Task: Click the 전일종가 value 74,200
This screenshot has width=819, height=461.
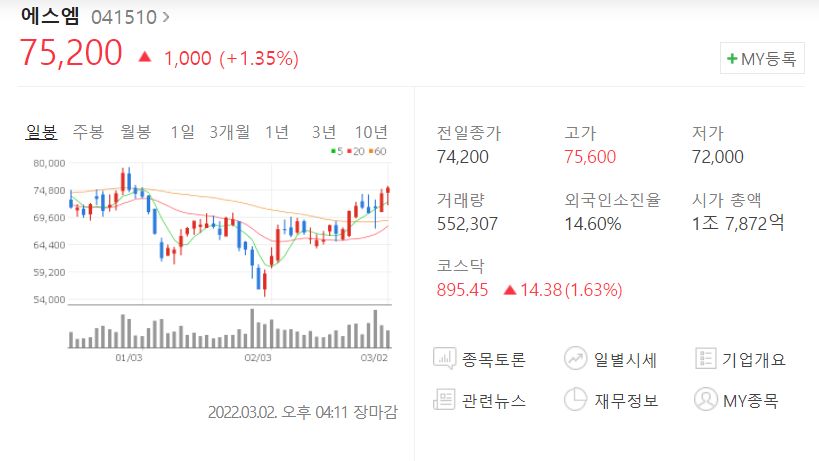Action: click(463, 157)
